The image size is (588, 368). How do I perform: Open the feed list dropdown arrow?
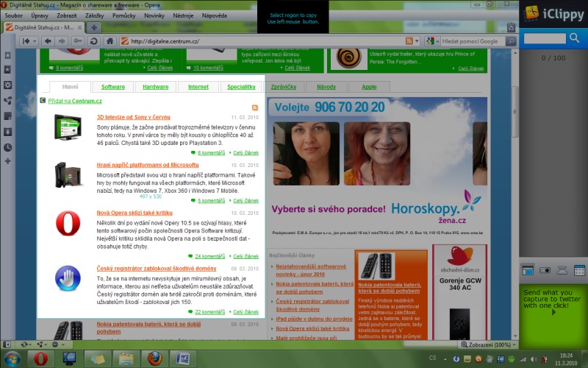point(417,41)
